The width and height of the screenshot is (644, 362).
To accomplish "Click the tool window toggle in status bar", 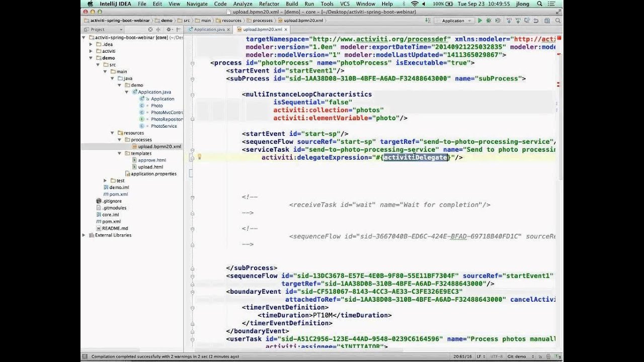I will pos(85,356).
